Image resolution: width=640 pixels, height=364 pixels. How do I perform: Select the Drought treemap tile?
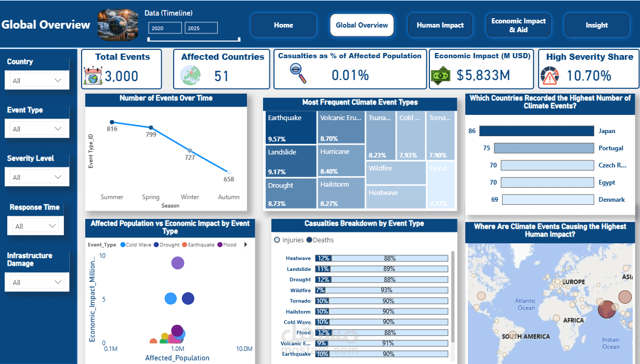291,193
